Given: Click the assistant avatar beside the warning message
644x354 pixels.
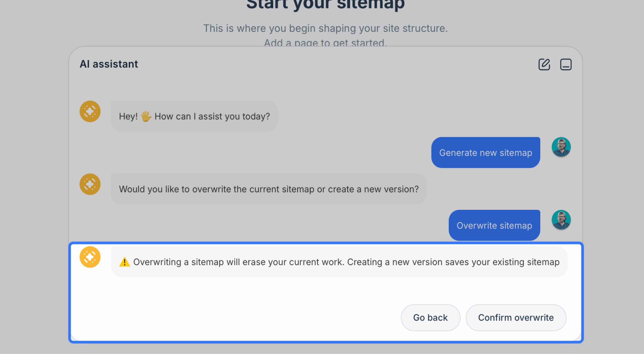Looking at the screenshot, I should coord(90,257).
